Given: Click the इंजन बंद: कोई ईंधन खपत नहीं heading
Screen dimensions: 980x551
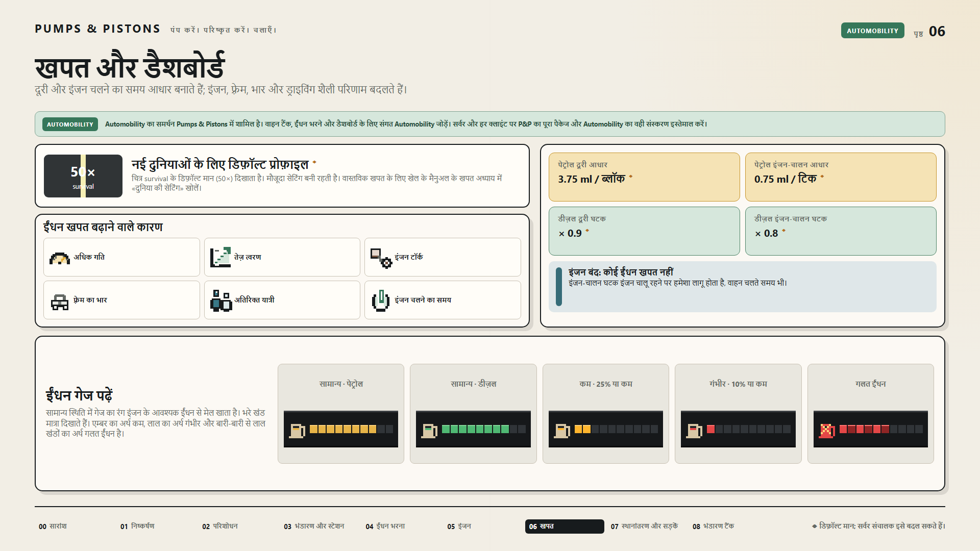Looking at the screenshot, I should coord(621,272).
